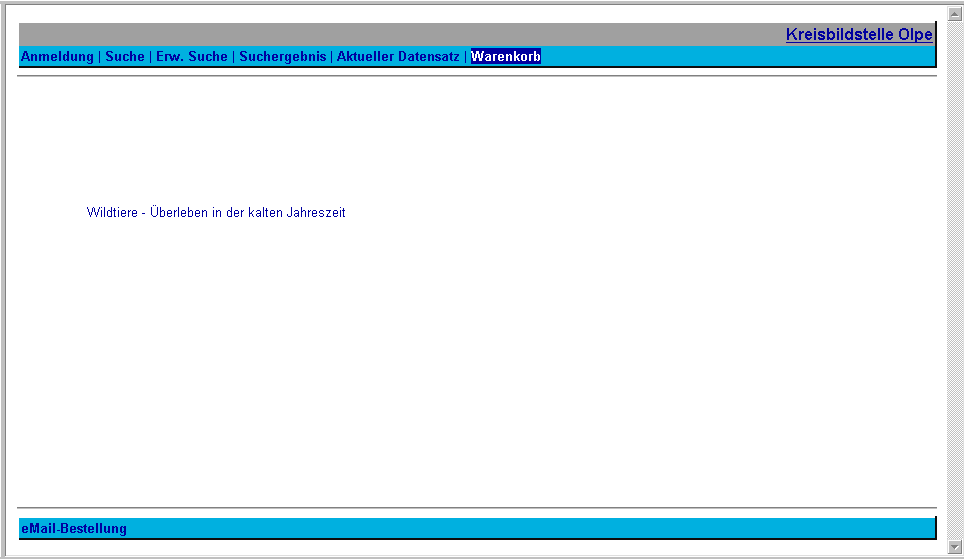Select the highlighted Warenkorb tab
This screenshot has width=964, height=559.
[x=506, y=57]
